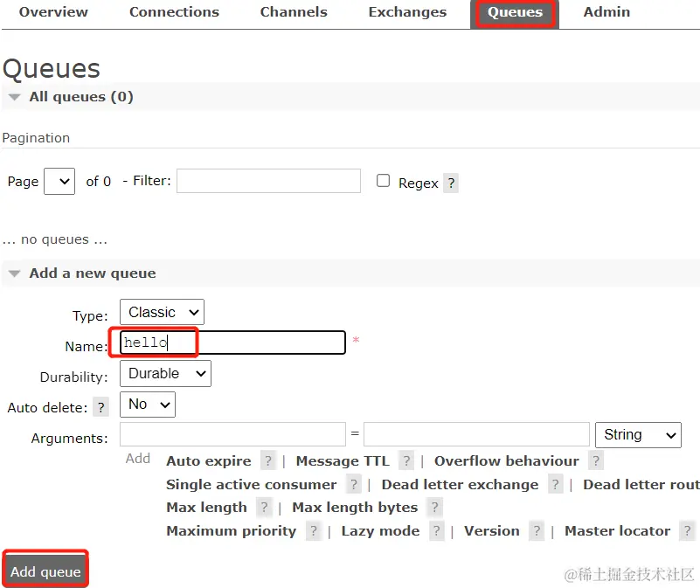This screenshot has height=588, width=700.
Task: Click the queue Name input field
Action: 232,342
